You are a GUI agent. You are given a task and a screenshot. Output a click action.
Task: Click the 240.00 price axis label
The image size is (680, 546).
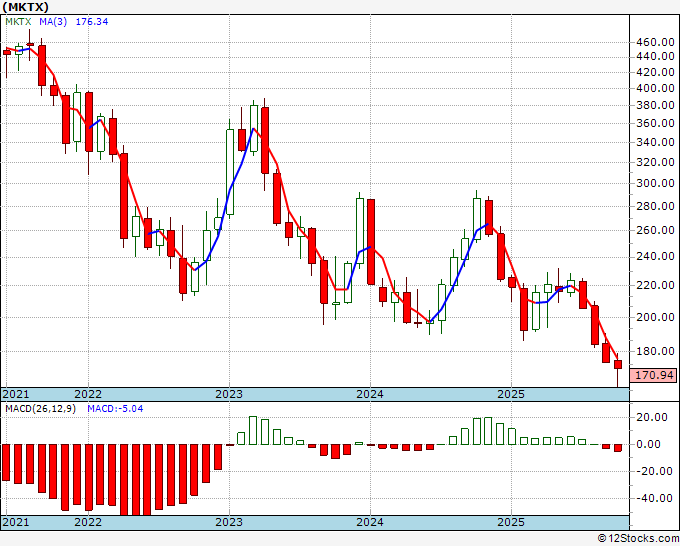click(x=655, y=257)
